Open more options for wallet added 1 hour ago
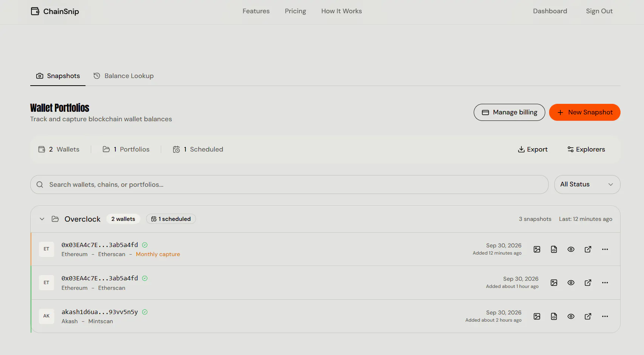Viewport: 644px width, 355px height. 605,283
